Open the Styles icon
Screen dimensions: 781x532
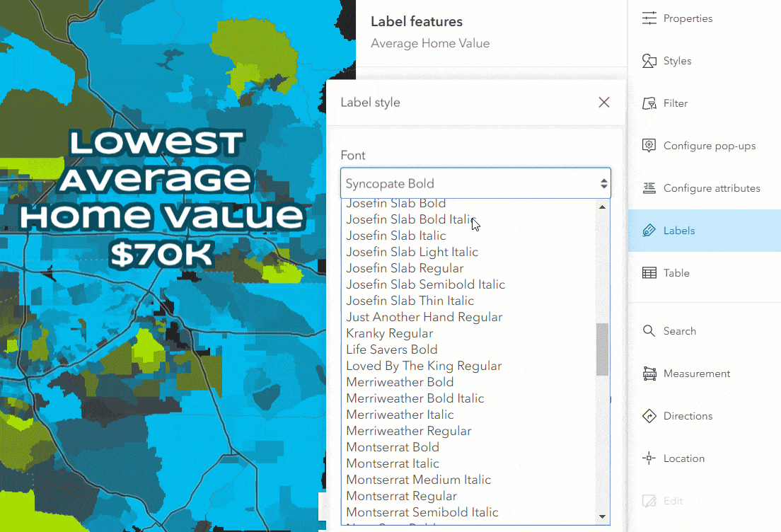(649, 61)
